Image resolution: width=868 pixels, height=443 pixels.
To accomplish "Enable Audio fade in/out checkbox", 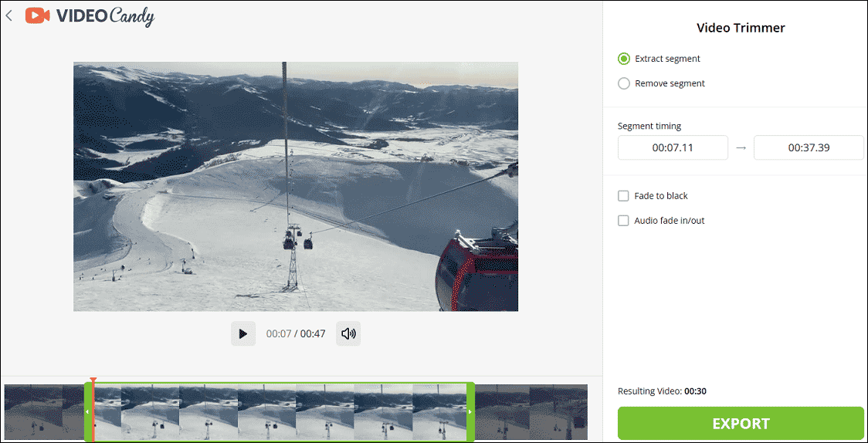I will 623,221.
